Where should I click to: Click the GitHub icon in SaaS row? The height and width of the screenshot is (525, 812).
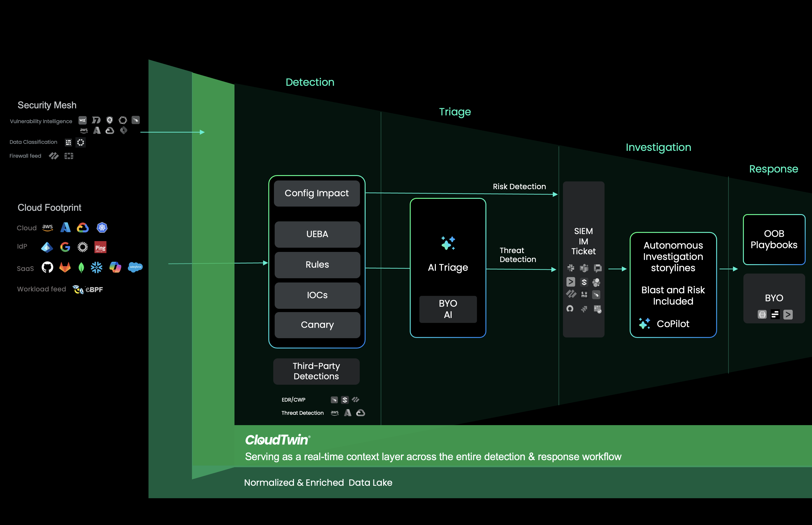[47, 267]
